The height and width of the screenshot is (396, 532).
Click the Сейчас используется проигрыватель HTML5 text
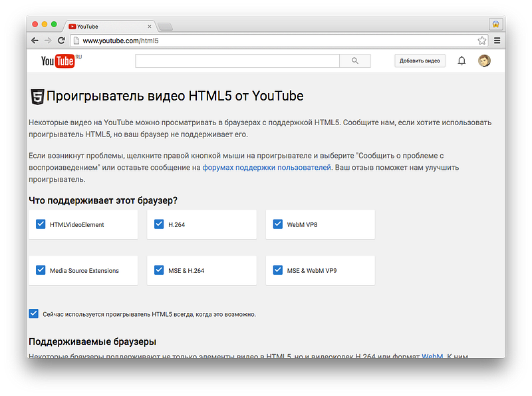pyautogui.click(x=149, y=315)
